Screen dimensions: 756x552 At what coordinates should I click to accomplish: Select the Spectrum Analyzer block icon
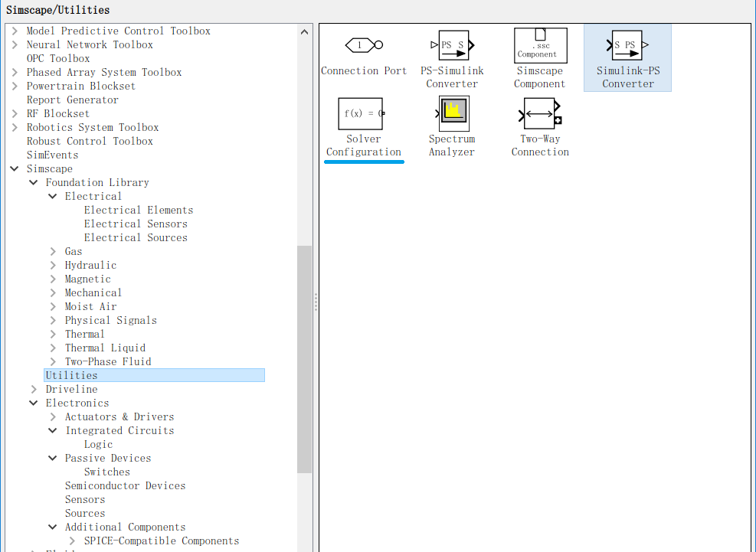click(453, 113)
